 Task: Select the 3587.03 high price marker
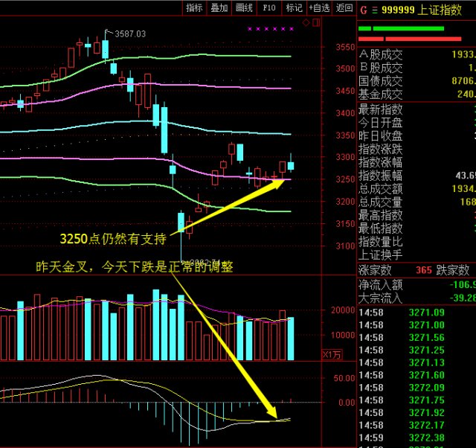[x=130, y=33]
